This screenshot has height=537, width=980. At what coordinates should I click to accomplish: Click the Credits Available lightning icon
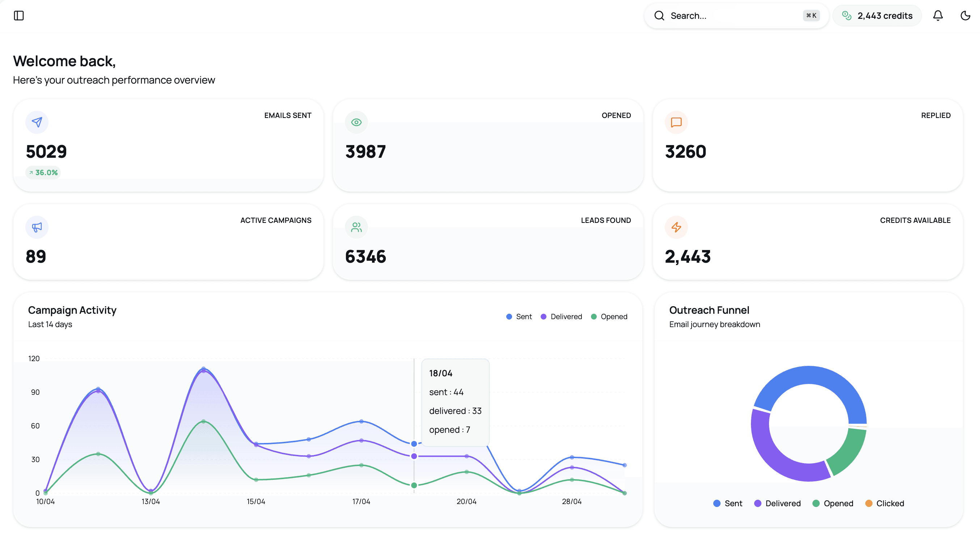[676, 227]
